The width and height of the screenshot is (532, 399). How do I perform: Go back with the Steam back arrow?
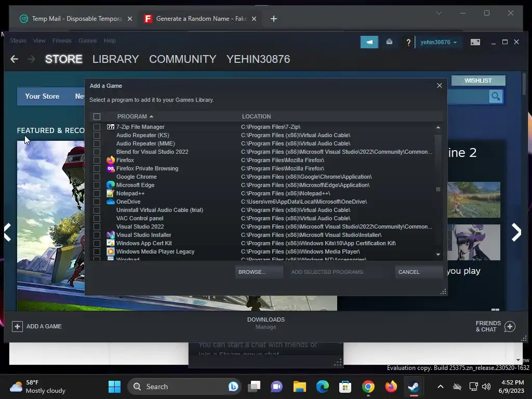click(14, 59)
